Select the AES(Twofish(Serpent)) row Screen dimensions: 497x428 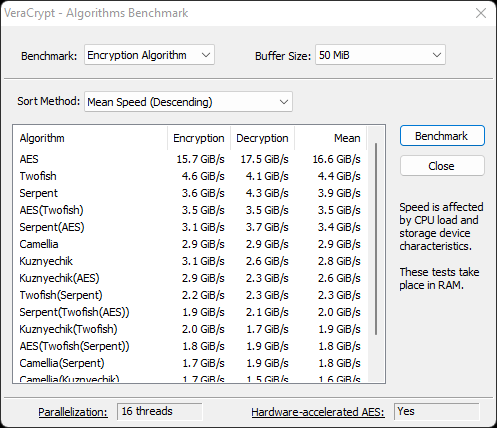(x=190, y=346)
